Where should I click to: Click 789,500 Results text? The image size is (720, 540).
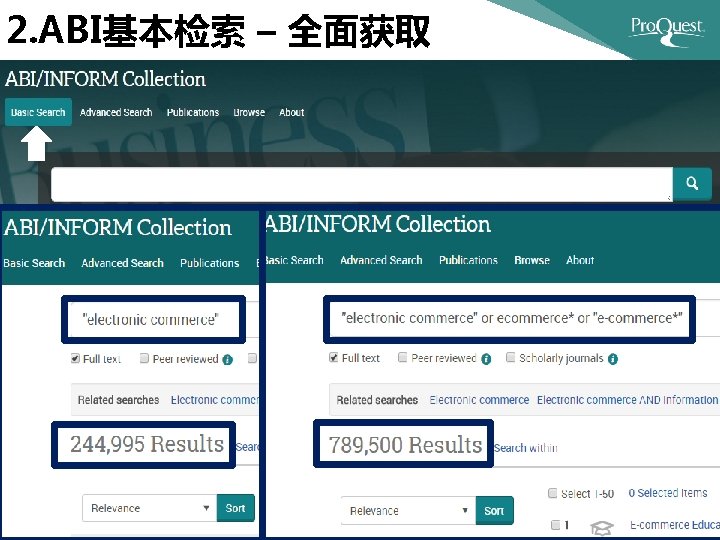(x=405, y=445)
